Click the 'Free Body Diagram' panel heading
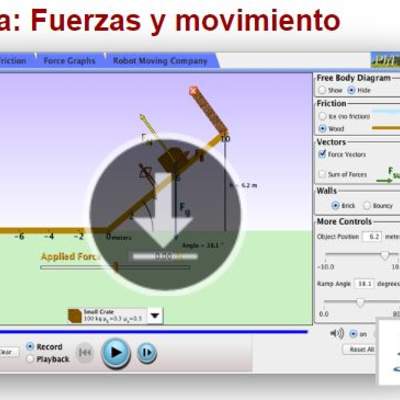This screenshot has width=400, height=400. click(354, 78)
